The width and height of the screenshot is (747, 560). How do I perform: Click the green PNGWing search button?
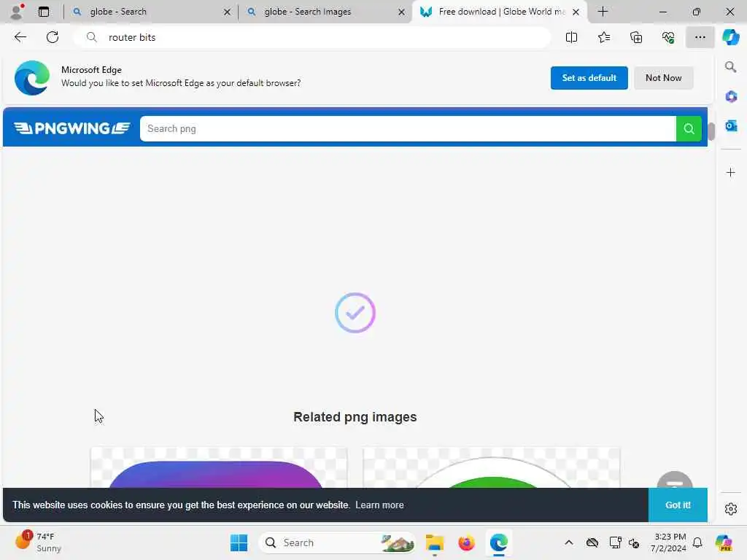coord(689,128)
